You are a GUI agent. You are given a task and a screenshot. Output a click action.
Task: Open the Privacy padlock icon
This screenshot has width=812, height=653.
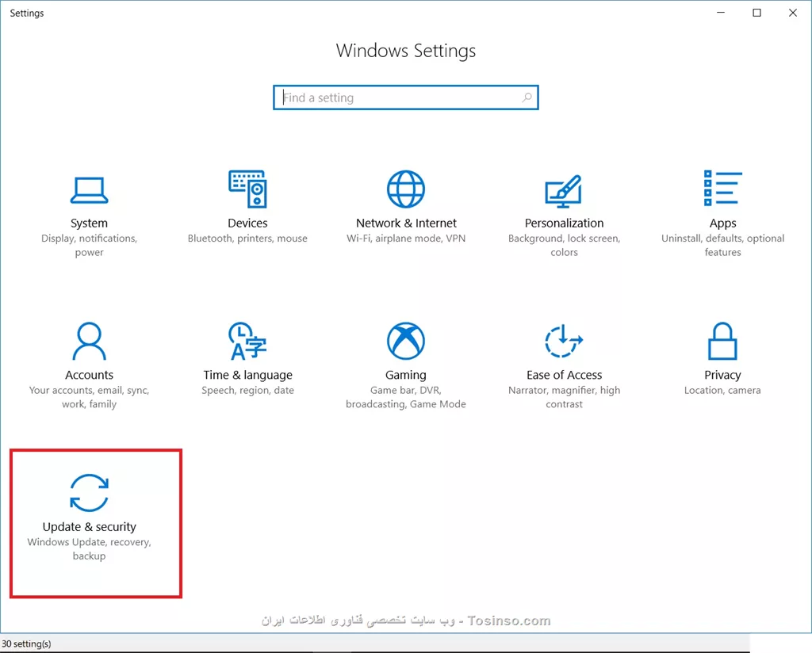(722, 341)
